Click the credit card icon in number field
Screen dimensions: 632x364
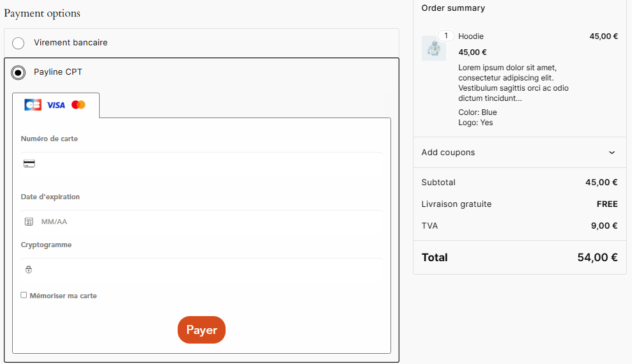click(29, 163)
